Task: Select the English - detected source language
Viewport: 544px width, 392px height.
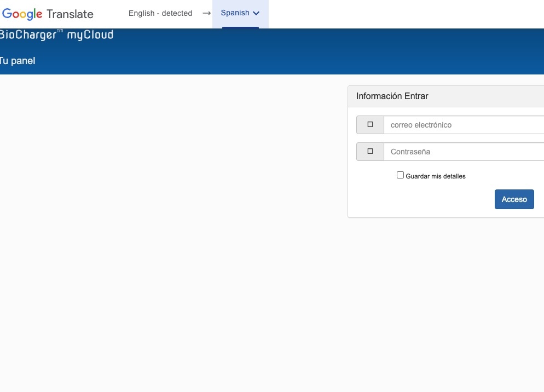Action: pyautogui.click(x=160, y=13)
